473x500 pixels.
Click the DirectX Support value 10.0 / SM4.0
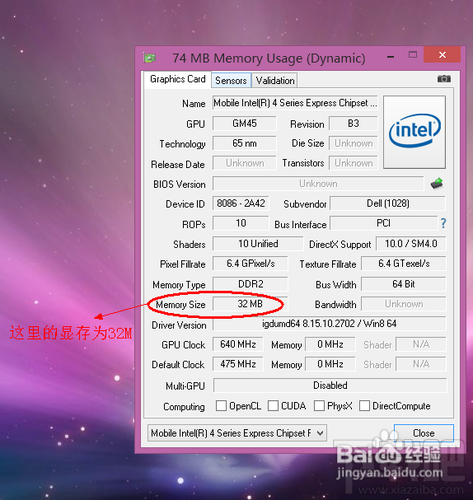(411, 244)
